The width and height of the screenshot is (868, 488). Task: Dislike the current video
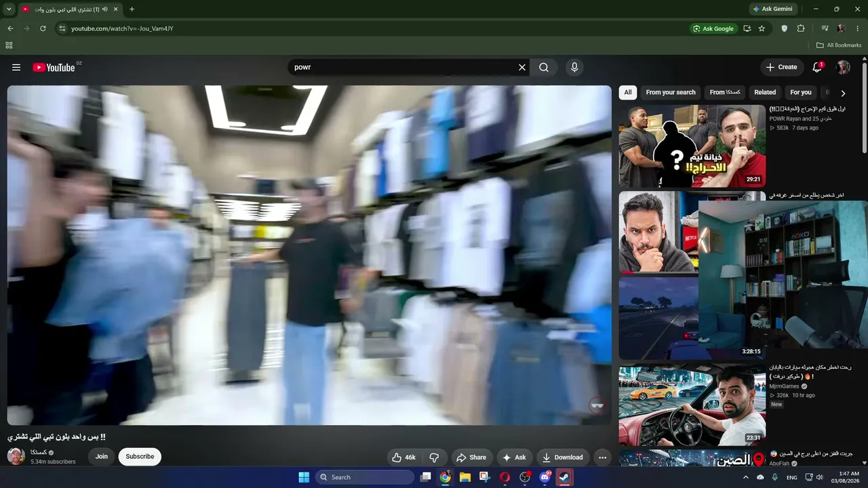pos(434,457)
